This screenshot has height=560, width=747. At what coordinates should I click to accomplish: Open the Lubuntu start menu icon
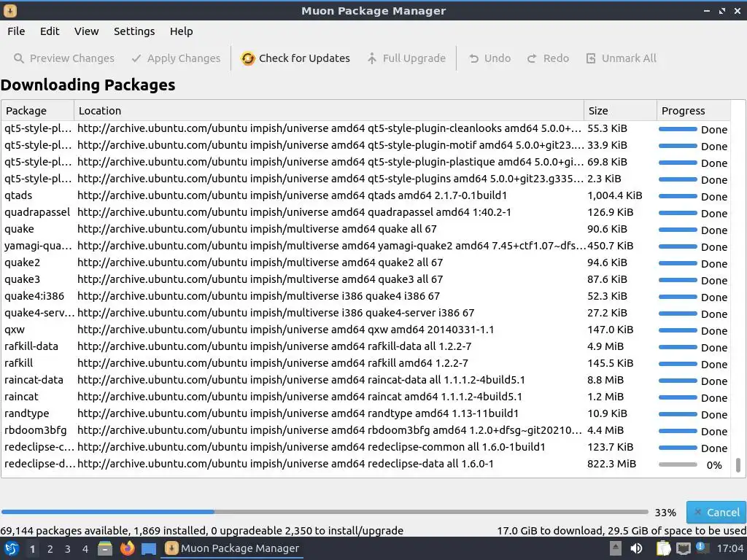pos(12,549)
